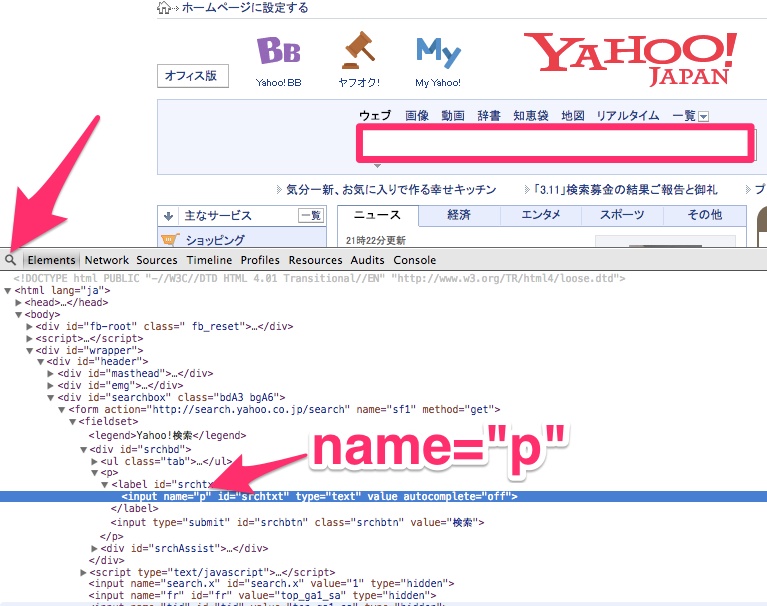
Task: Select the 知恵袋 search tab
Action: [x=531, y=115]
